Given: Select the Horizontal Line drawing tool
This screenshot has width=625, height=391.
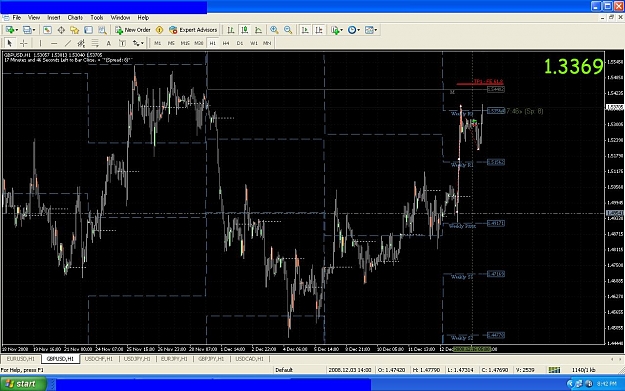Looking at the screenshot, I should (54, 43).
